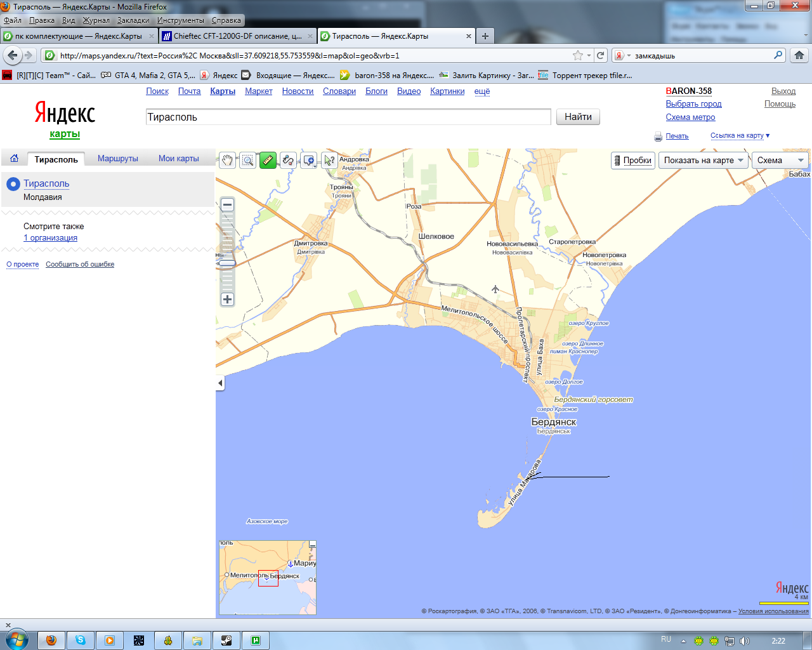Select the zoom-to-area magnifier tool

pos(248,161)
